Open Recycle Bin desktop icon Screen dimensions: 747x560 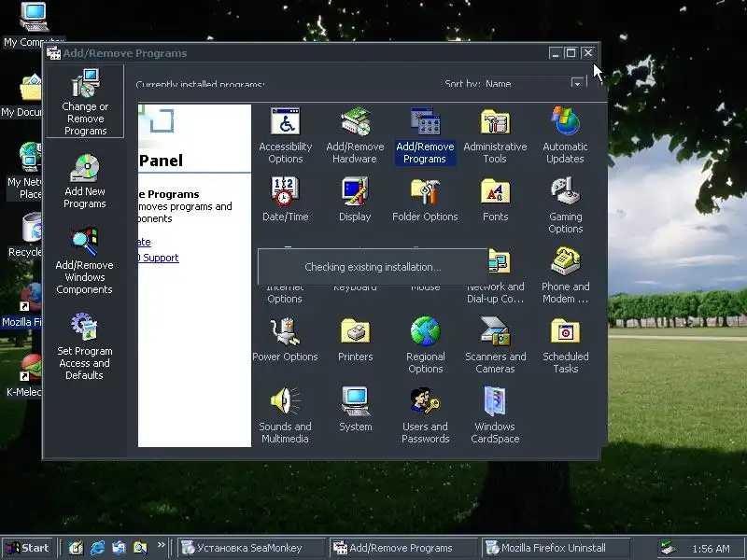point(26,235)
